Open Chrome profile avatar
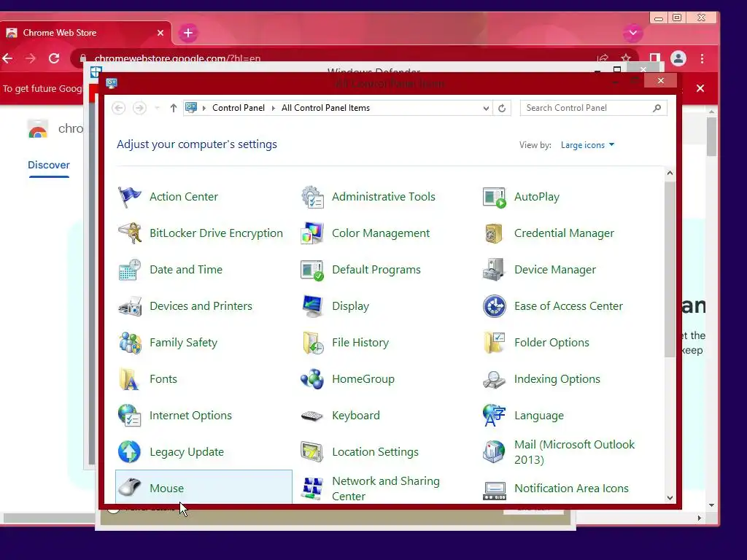This screenshot has width=747, height=560. pos(678,58)
